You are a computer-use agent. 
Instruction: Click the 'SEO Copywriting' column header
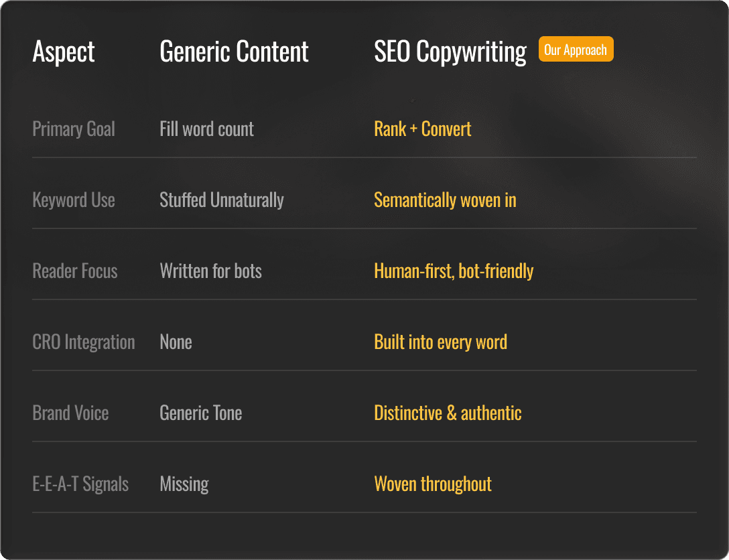(x=450, y=52)
